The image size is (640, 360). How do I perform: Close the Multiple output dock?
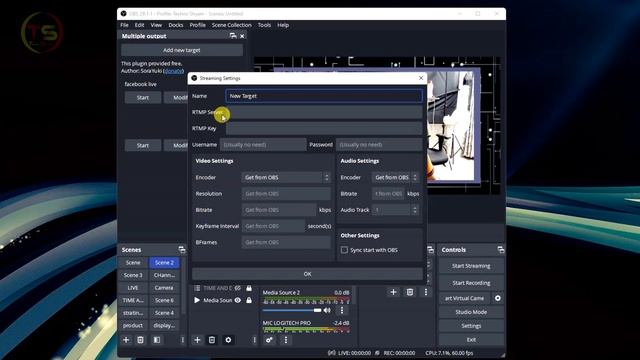pos(242,36)
